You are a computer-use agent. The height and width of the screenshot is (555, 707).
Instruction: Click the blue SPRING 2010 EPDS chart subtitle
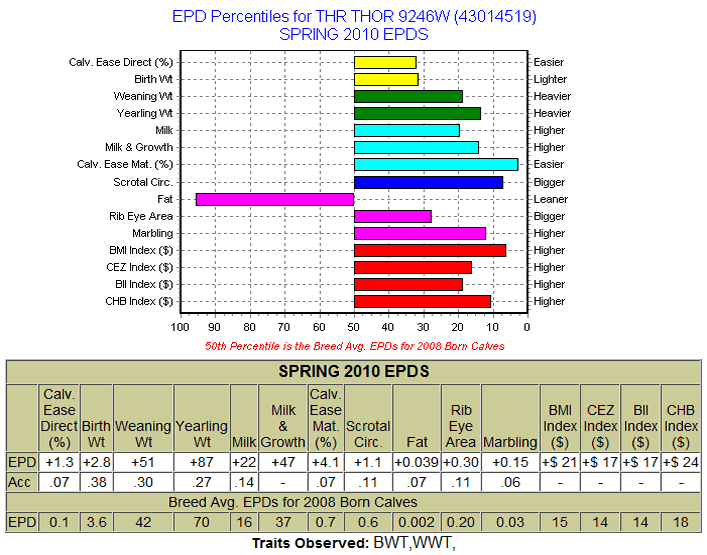(354, 34)
